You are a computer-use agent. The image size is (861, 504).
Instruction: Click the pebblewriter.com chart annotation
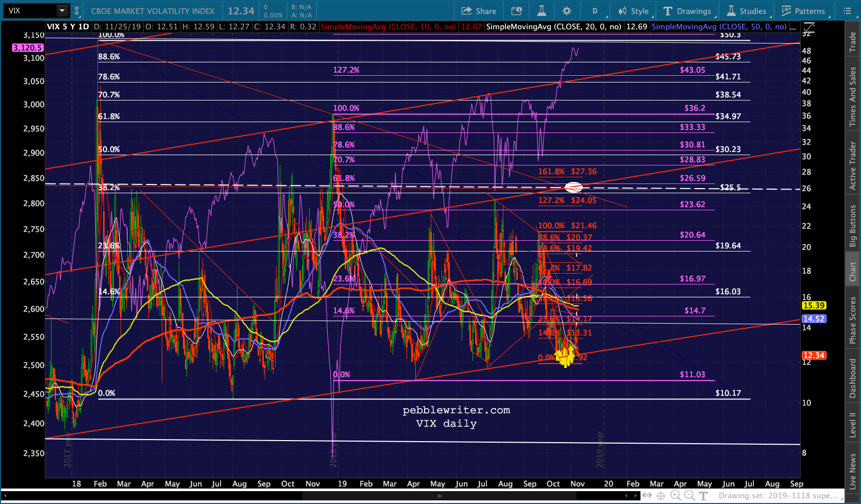[457, 410]
